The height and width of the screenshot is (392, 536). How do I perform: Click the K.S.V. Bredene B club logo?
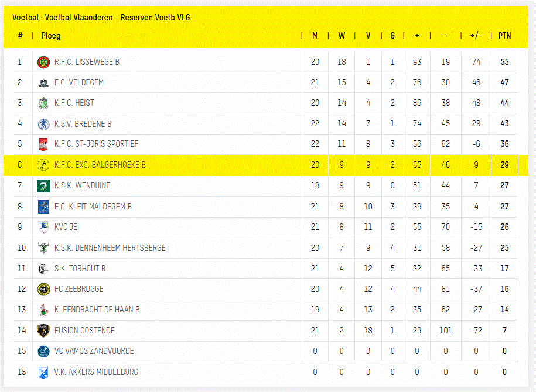pos(43,124)
